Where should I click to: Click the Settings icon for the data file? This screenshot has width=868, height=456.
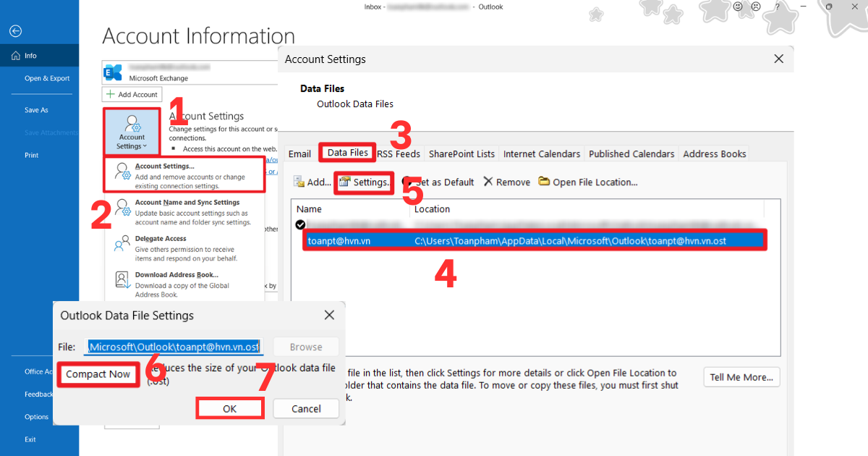pos(343,182)
